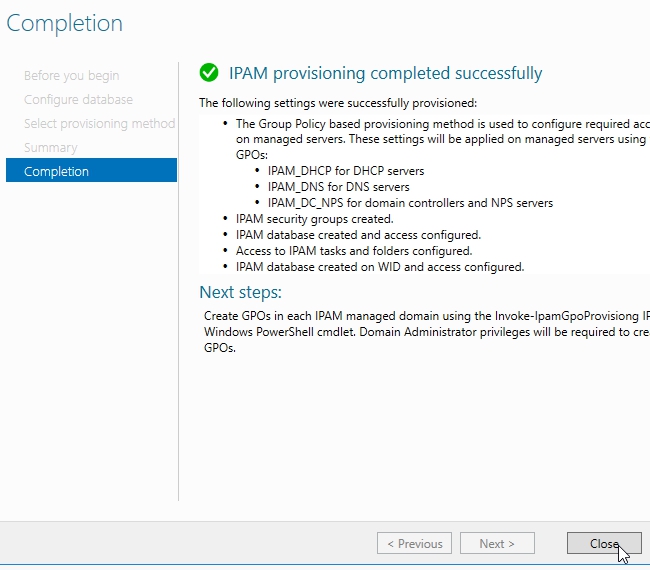Select the Completion step in sidebar
The width and height of the screenshot is (650, 570).
[x=91, y=171]
